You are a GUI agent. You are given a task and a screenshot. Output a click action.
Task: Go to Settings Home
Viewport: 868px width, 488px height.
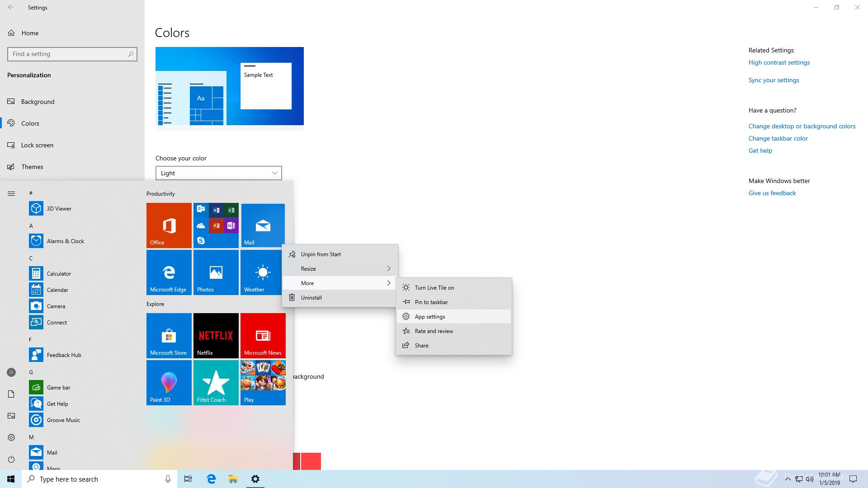point(72,33)
